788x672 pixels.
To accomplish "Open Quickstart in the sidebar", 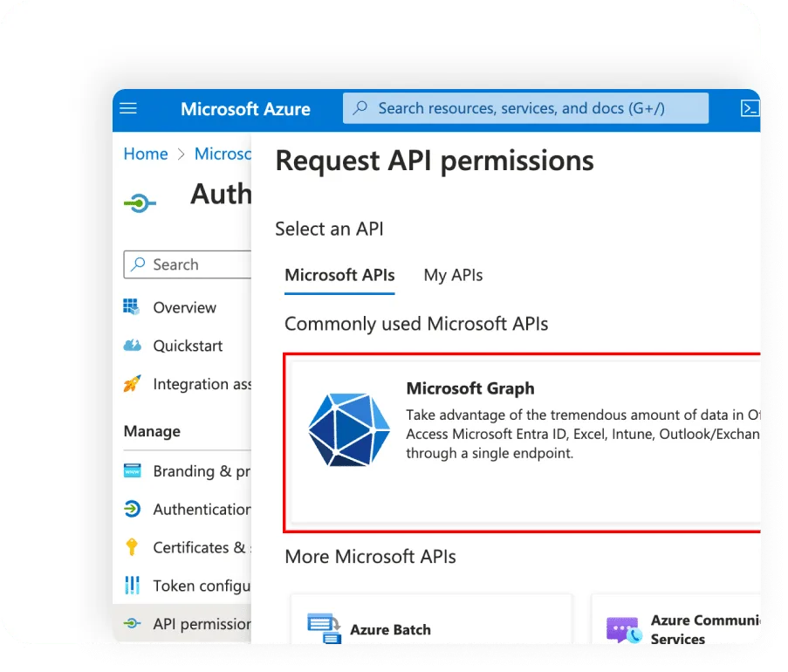I will tap(187, 346).
